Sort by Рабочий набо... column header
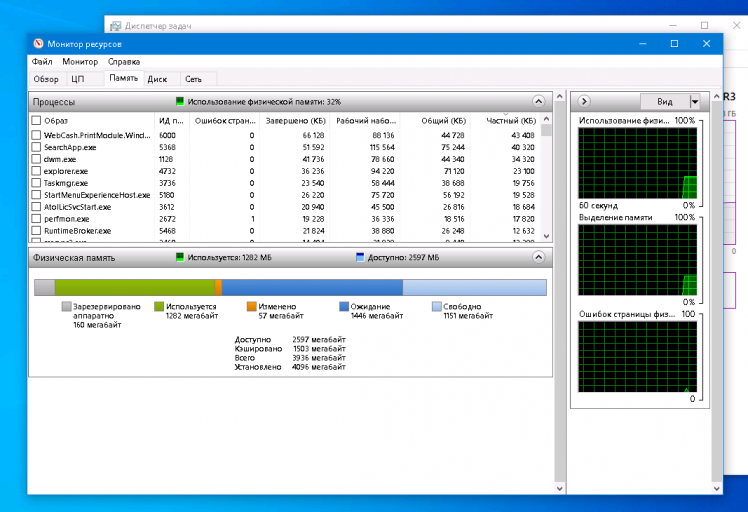The width and height of the screenshot is (748, 512). coord(365,120)
